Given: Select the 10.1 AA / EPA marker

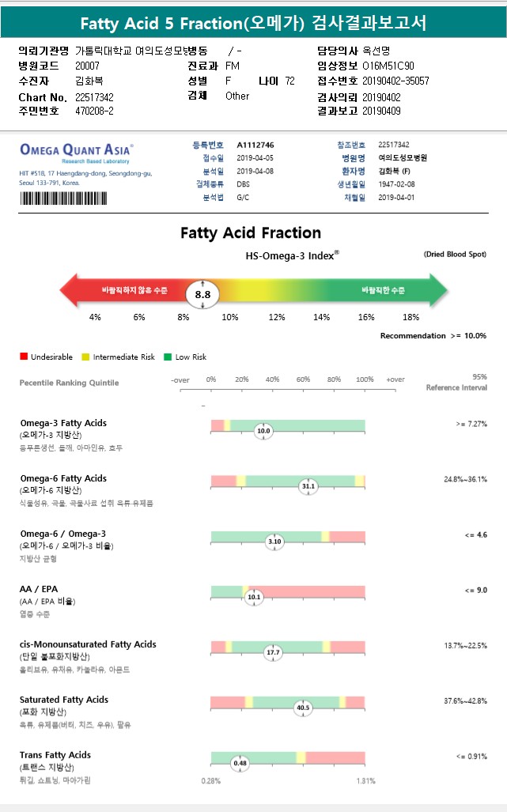Looking at the screenshot, I should (x=253, y=597).
